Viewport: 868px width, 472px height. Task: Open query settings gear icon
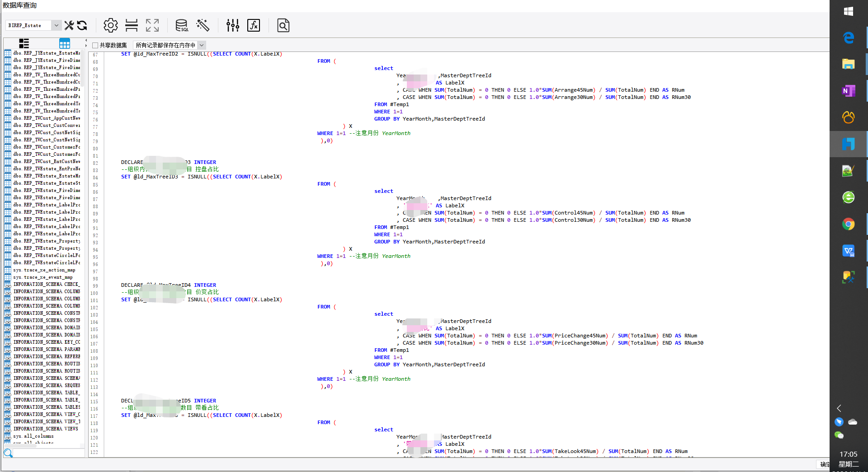(x=110, y=25)
